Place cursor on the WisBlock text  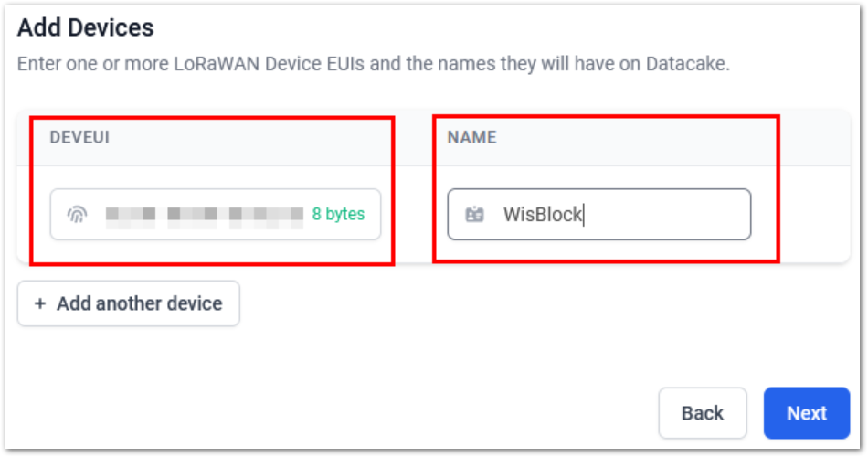click(x=543, y=215)
